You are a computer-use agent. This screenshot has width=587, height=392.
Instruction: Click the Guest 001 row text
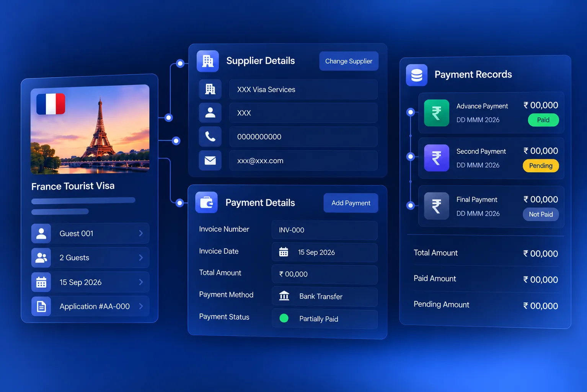(x=77, y=233)
